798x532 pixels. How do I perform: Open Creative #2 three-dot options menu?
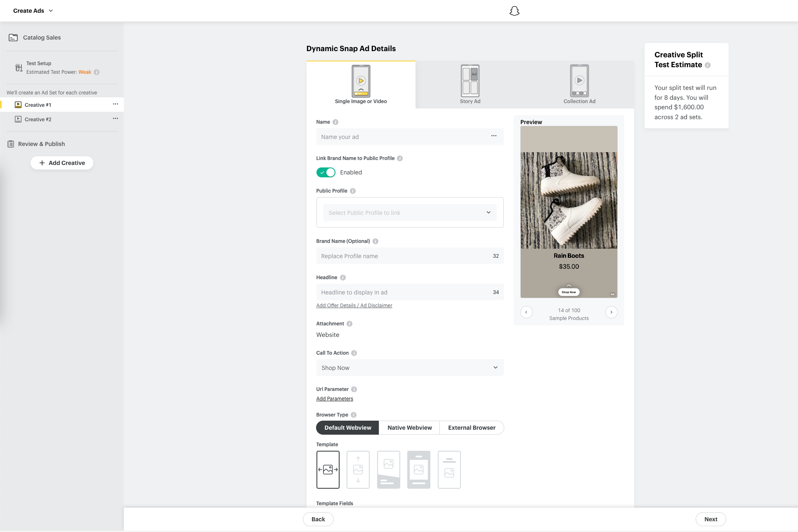pos(116,119)
